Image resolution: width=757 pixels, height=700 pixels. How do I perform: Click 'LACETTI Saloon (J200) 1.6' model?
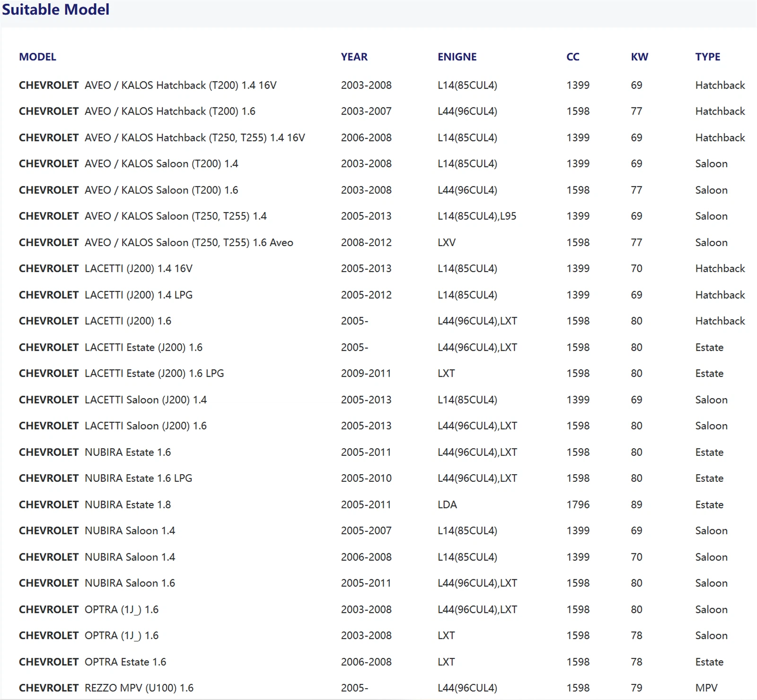point(146,426)
